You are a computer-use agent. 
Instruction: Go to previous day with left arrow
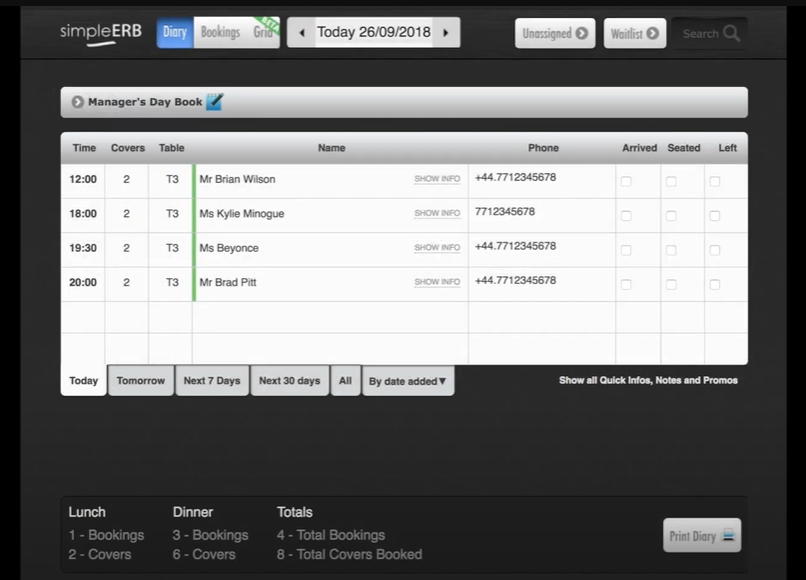tap(301, 32)
